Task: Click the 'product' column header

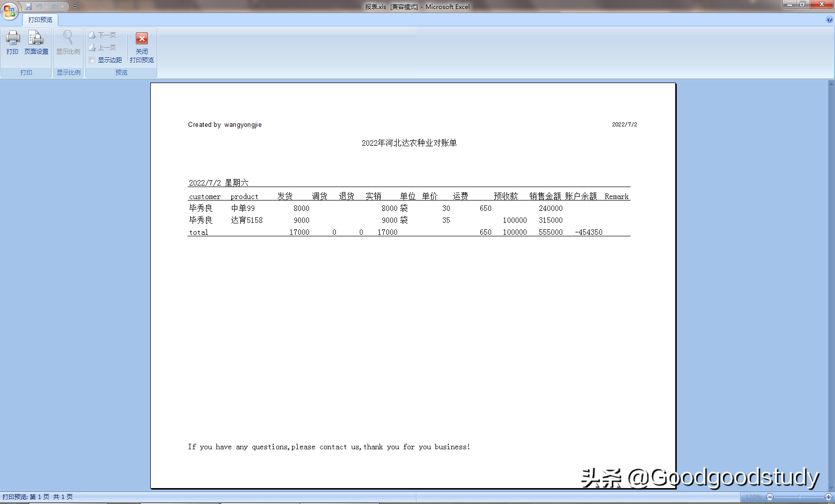Action: [244, 197]
